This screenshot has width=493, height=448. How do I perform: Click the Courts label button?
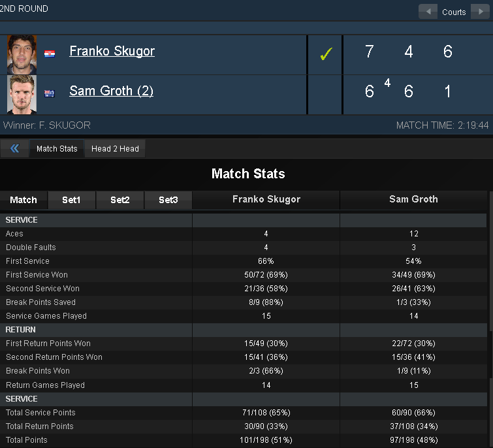454,12
